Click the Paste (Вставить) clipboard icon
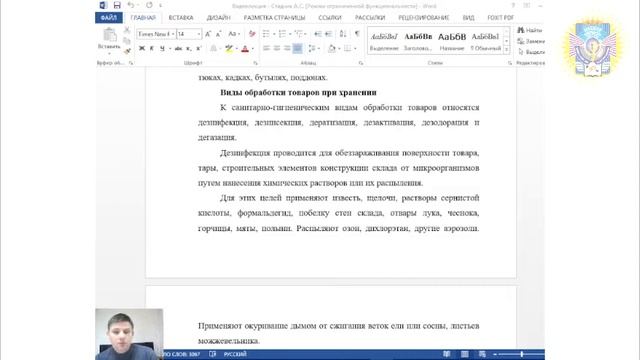The height and width of the screenshot is (360, 640). pos(109,36)
